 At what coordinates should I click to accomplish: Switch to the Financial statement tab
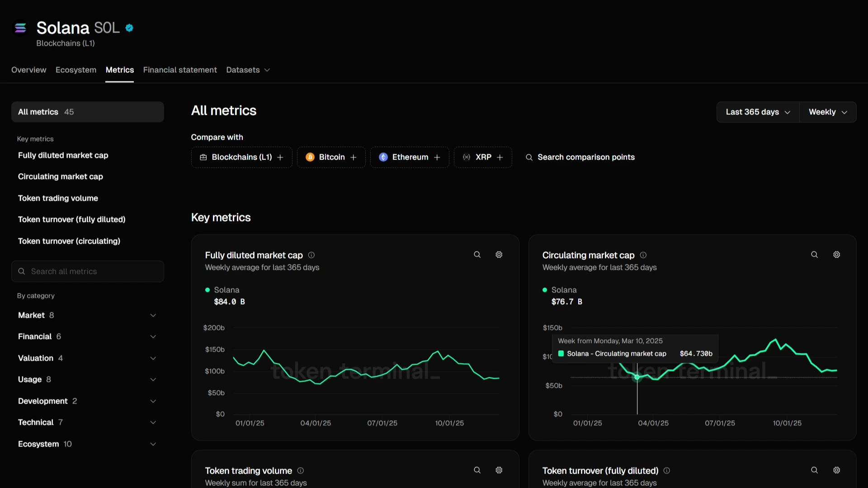pyautogui.click(x=180, y=70)
